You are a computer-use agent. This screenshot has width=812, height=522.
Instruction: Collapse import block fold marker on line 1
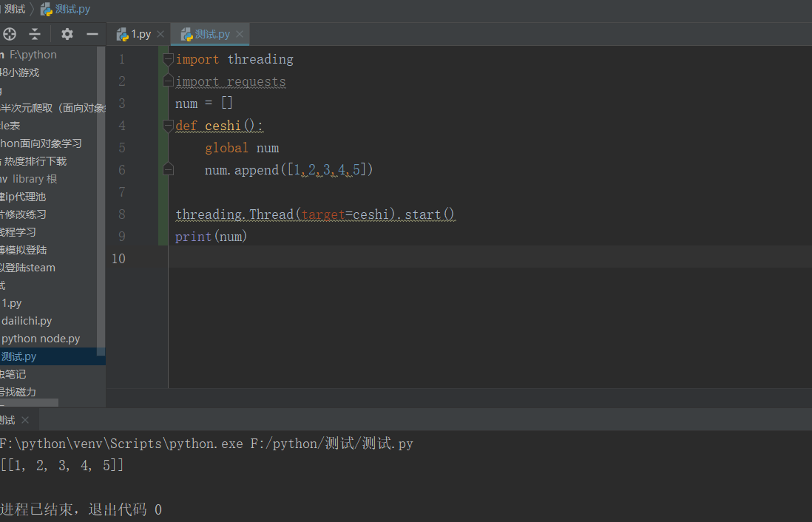click(168, 58)
